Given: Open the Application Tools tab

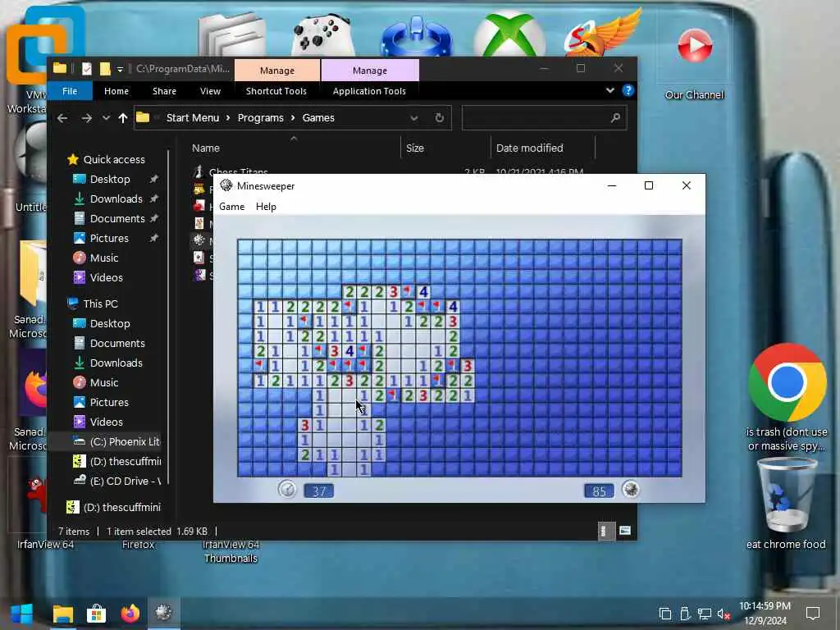Looking at the screenshot, I should tap(369, 91).
